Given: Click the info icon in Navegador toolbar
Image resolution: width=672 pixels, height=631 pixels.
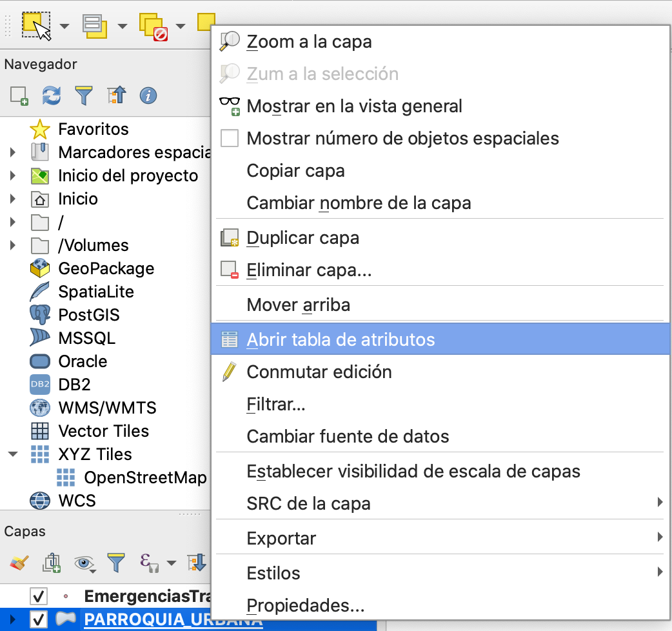Looking at the screenshot, I should click(x=148, y=96).
